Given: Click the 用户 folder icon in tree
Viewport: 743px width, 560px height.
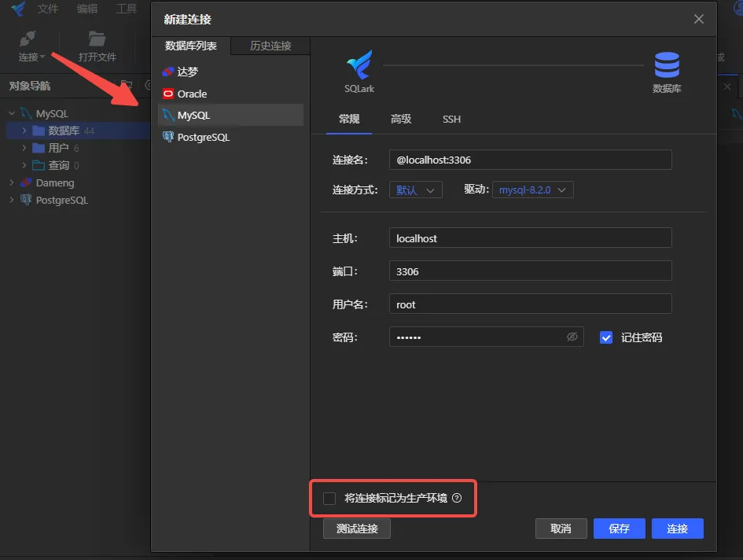Looking at the screenshot, I should (39, 148).
